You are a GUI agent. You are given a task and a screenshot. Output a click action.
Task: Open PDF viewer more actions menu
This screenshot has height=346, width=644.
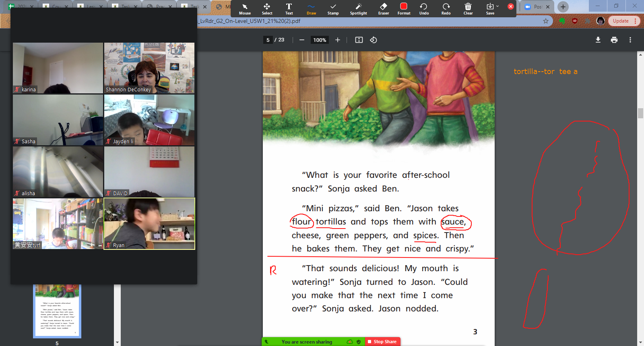pyautogui.click(x=630, y=40)
